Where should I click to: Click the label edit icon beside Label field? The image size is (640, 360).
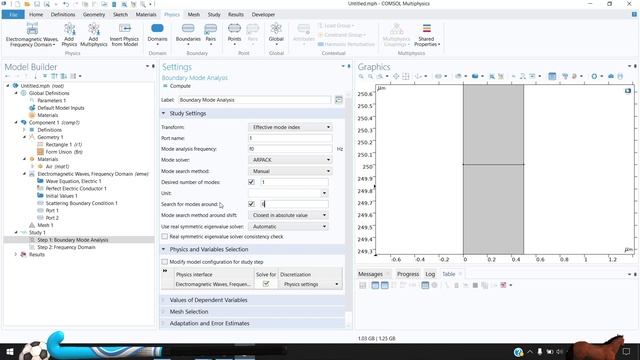coord(339,100)
